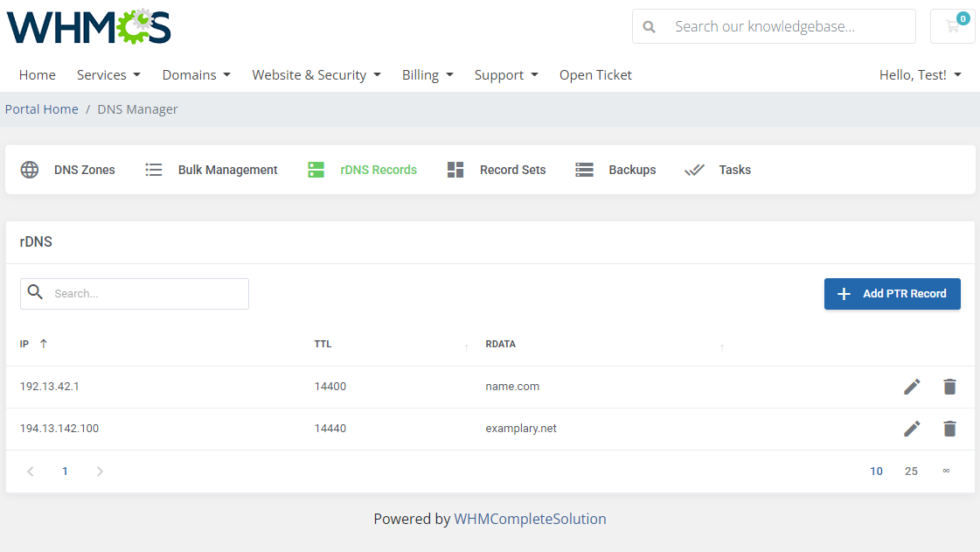Viewport: 980px width, 552px height.
Task: Click the rDNS search magnifier icon
Action: click(x=36, y=292)
